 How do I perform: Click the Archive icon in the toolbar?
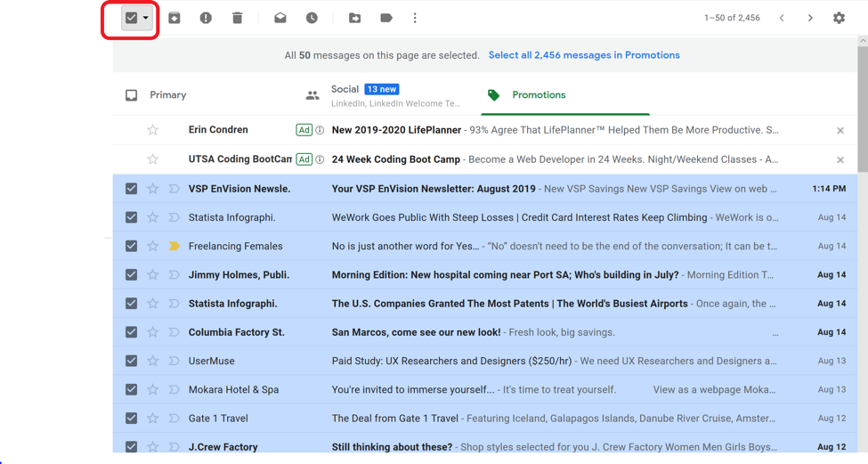click(174, 18)
